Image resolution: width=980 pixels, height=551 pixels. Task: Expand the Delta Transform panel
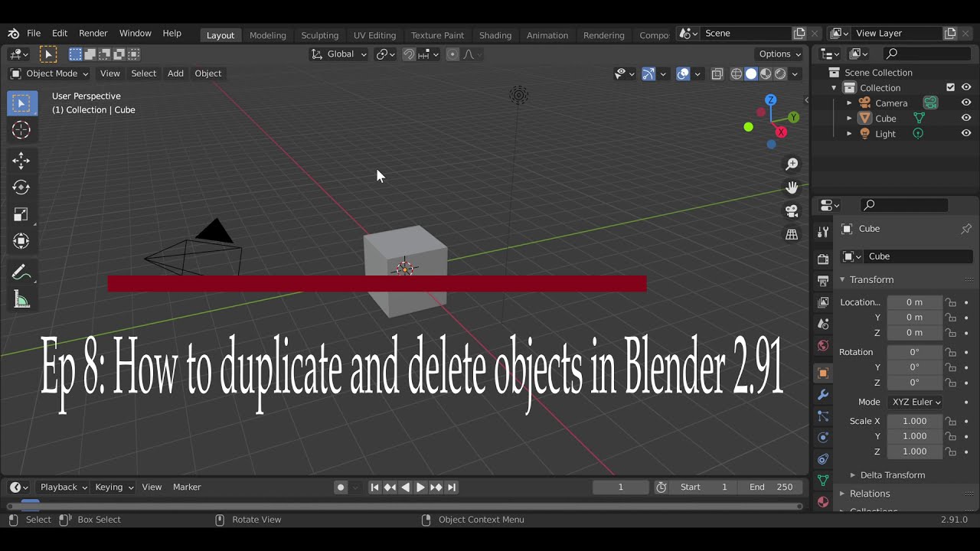(x=893, y=475)
